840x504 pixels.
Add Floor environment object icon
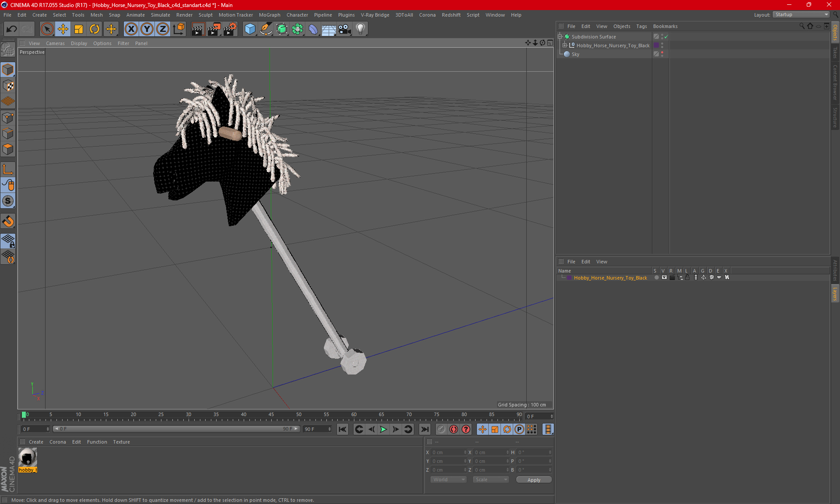click(329, 29)
